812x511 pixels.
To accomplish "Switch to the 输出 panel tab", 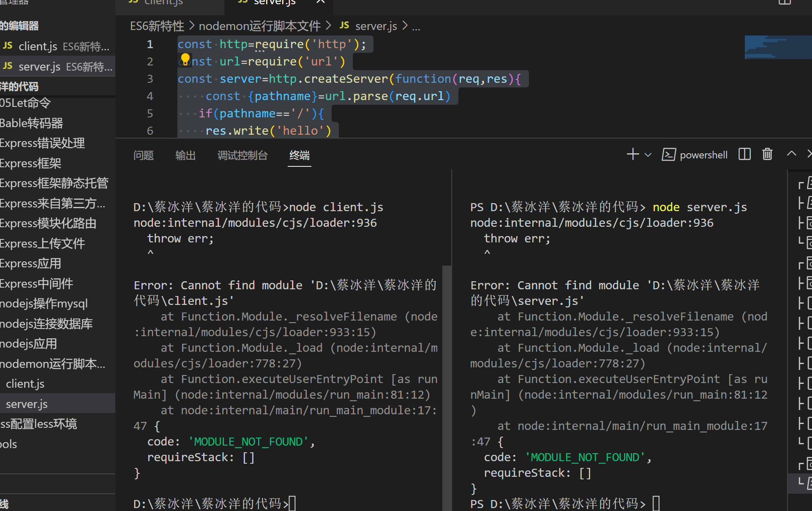I will coord(185,155).
